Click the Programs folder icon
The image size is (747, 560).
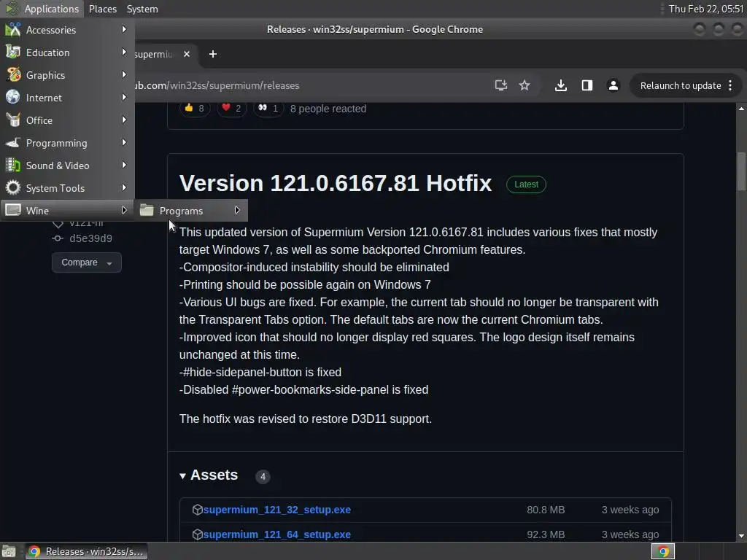(146, 210)
